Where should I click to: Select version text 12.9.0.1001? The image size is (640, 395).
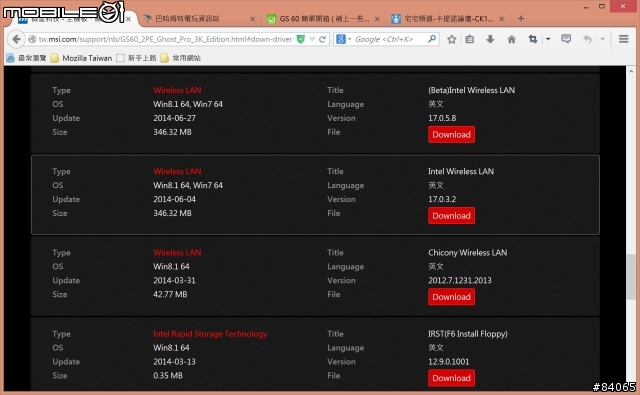coord(449,362)
